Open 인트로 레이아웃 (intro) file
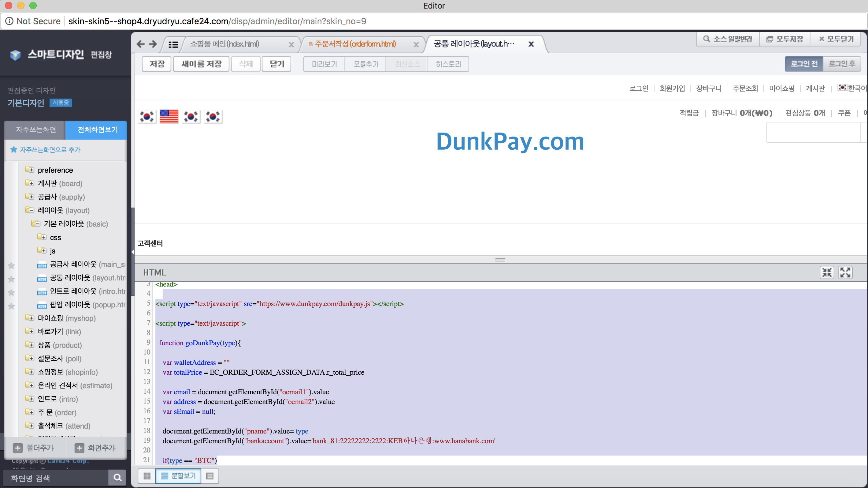This screenshot has height=488, width=868. click(82, 291)
